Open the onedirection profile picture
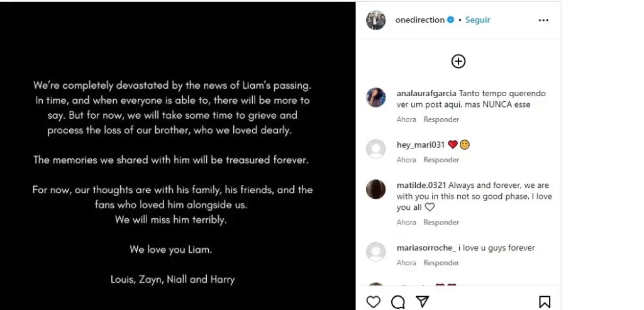 (376, 20)
